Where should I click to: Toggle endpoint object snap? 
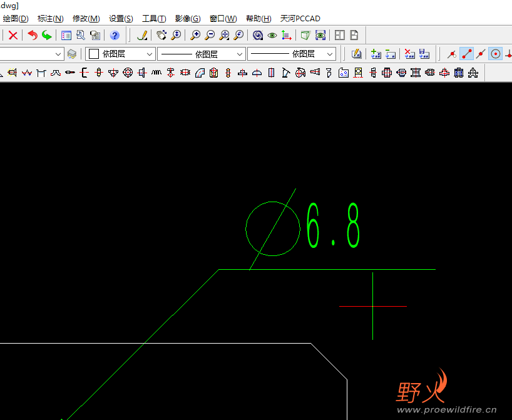click(x=466, y=54)
